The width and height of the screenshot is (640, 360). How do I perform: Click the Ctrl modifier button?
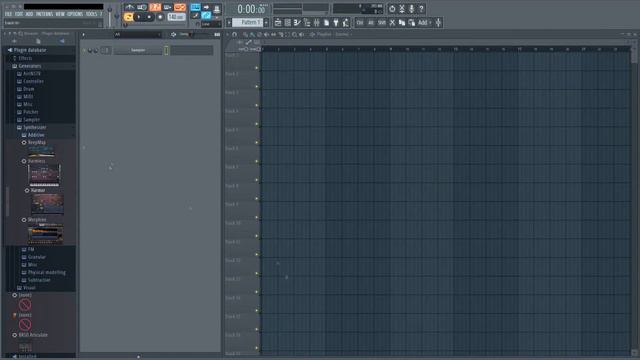pos(360,23)
